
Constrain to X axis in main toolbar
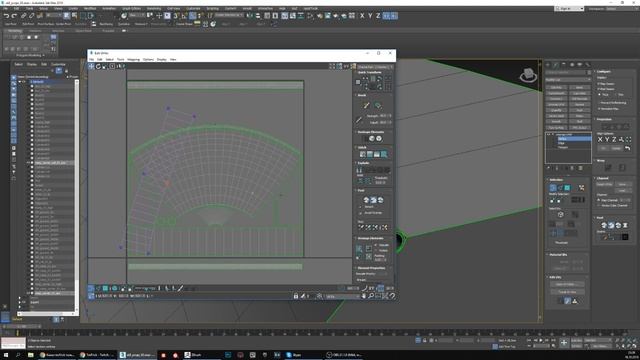[362, 16]
